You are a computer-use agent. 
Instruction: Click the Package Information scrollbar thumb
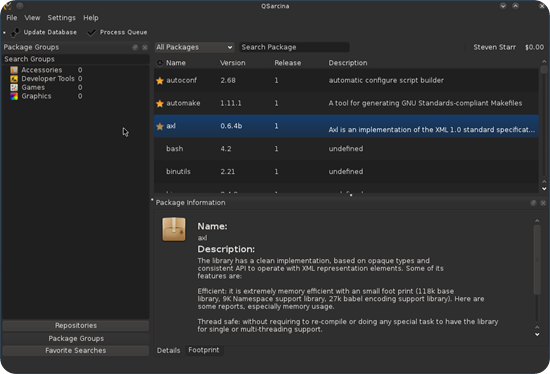point(537,260)
